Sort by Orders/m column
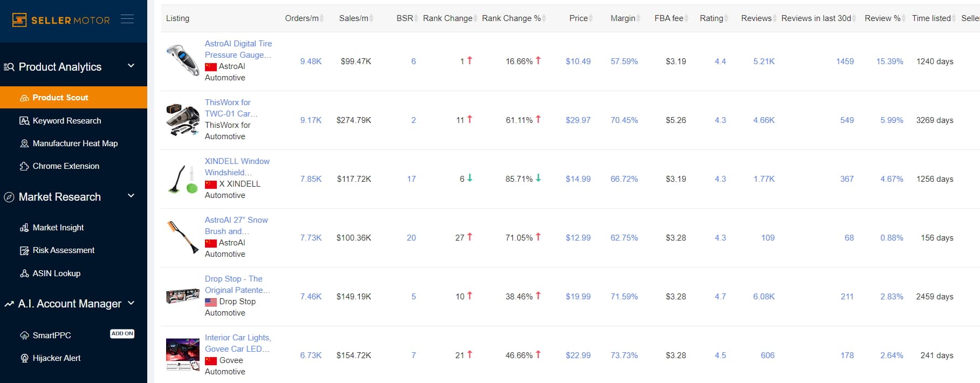The image size is (980, 383). (304, 18)
